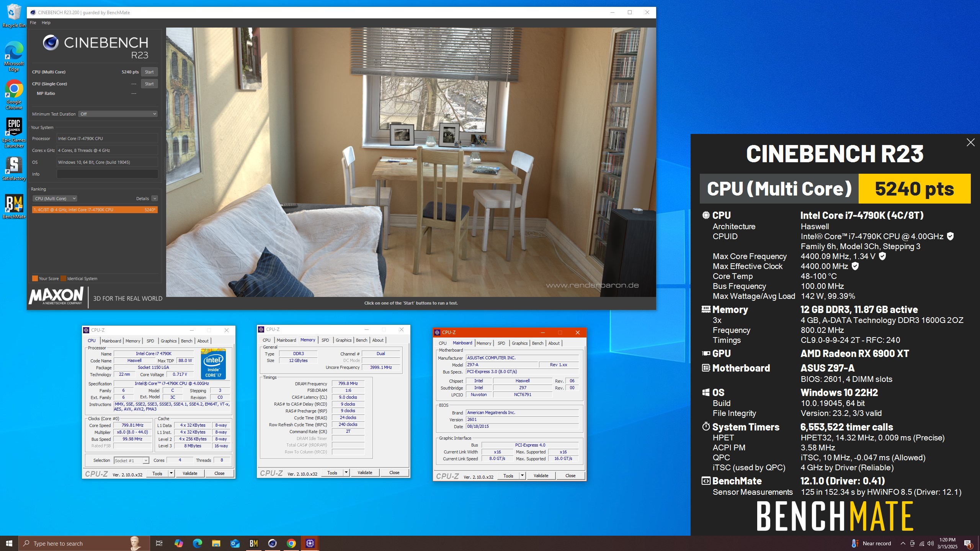Viewport: 980px width, 551px height.
Task: Open the CPU (Multi Core) ranking dropdown
Action: point(55,199)
